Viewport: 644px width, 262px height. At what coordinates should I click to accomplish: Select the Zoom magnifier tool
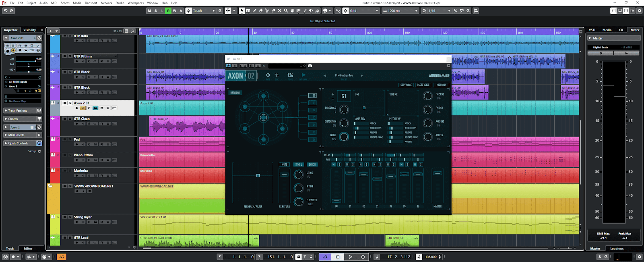coord(286,11)
